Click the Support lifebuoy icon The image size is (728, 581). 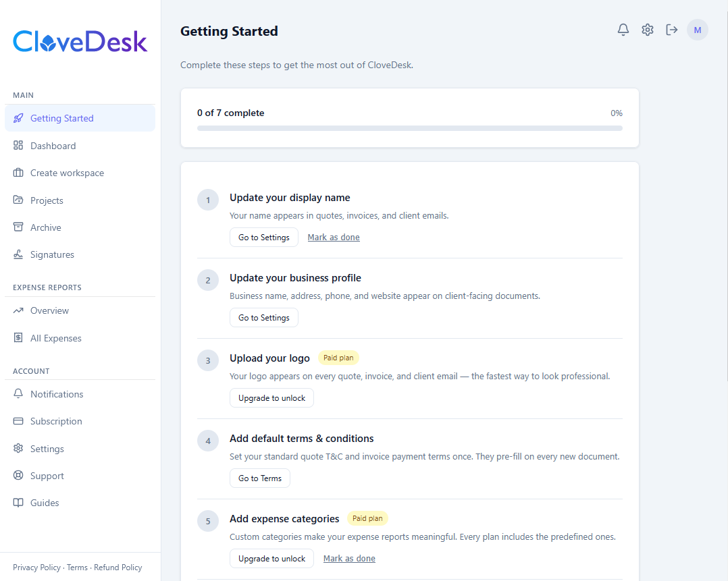(18, 476)
